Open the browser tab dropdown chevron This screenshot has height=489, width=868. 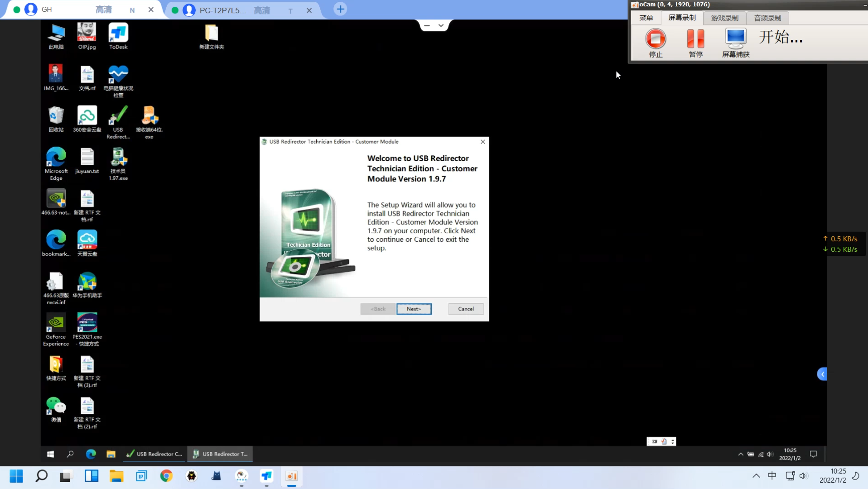tap(440, 25)
